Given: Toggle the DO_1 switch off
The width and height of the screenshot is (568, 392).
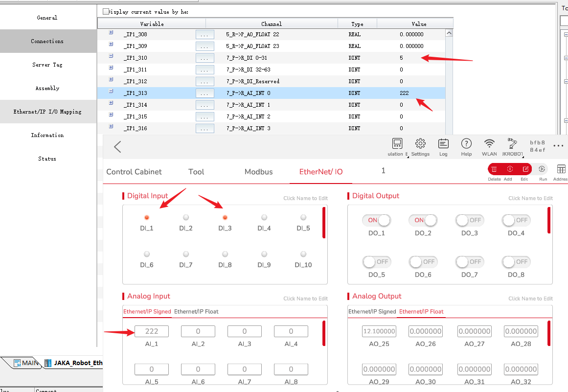Looking at the screenshot, I should (x=377, y=220).
